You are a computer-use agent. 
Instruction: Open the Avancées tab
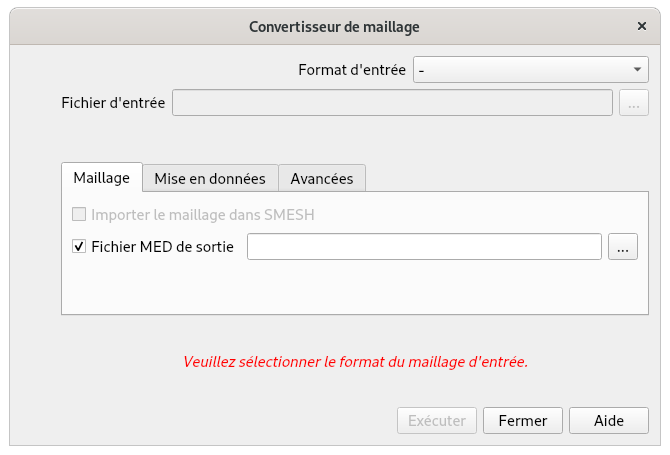(321, 178)
